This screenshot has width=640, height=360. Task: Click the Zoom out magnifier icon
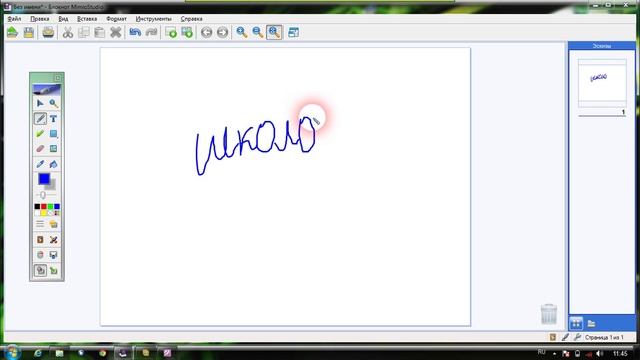coord(258,32)
